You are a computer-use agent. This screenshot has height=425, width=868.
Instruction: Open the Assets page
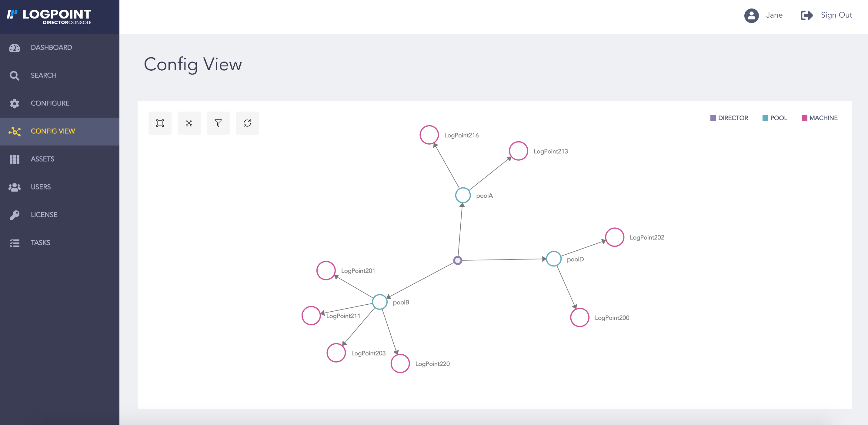pyautogui.click(x=42, y=159)
